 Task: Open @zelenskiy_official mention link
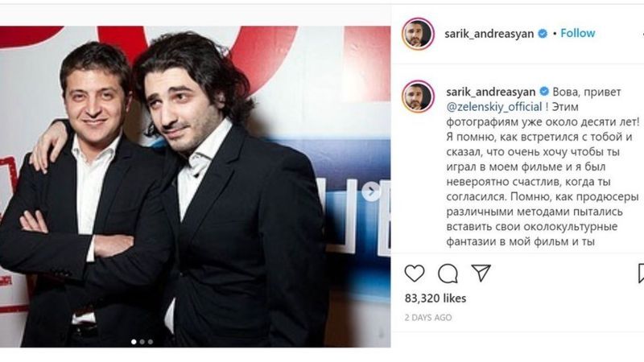(494, 107)
